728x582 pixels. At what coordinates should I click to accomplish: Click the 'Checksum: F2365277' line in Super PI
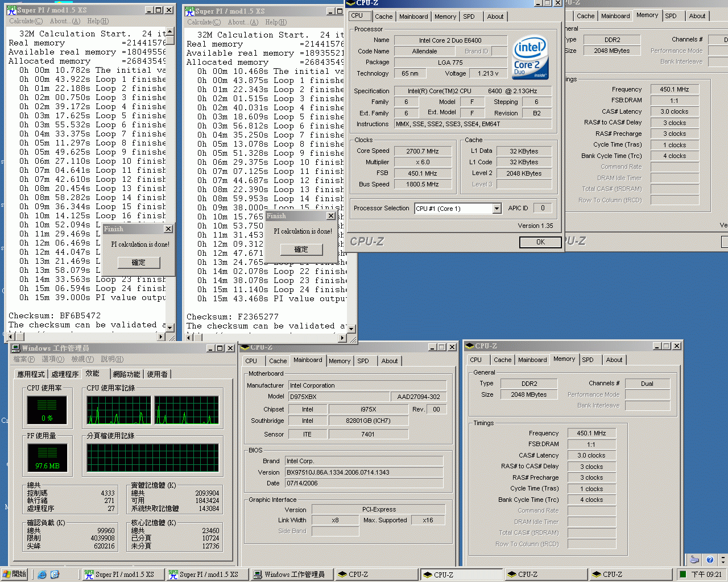point(233,317)
